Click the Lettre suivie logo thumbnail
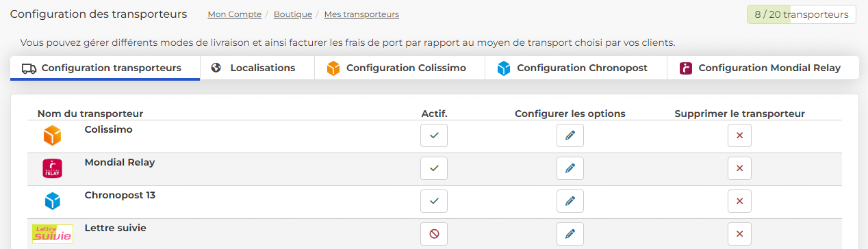This screenshot has height=249, width=868. pos(53,234)
